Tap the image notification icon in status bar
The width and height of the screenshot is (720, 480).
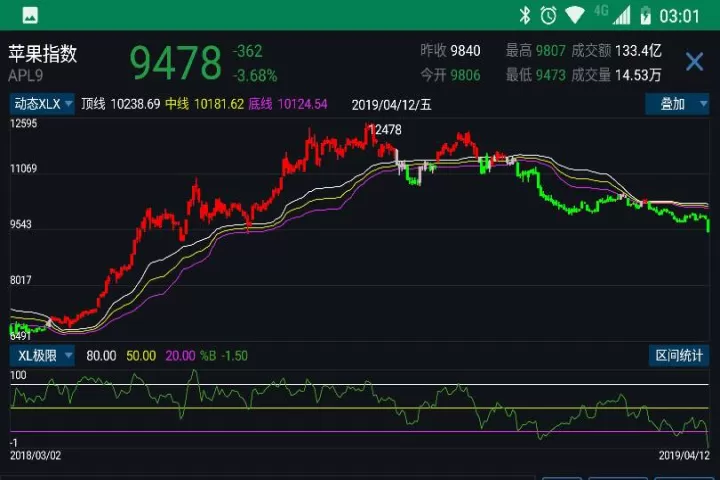point(30,16)
